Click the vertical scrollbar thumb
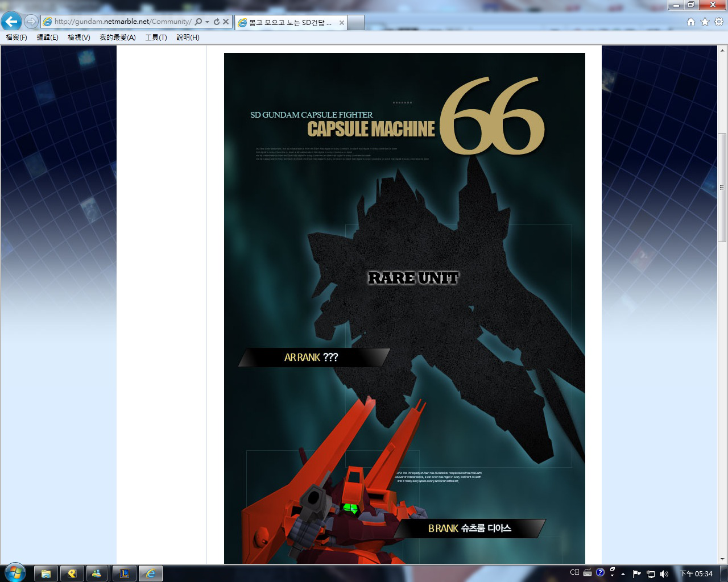Image resolution: width=728 pixels, height=582 pixels. click(x=722, y=188)
